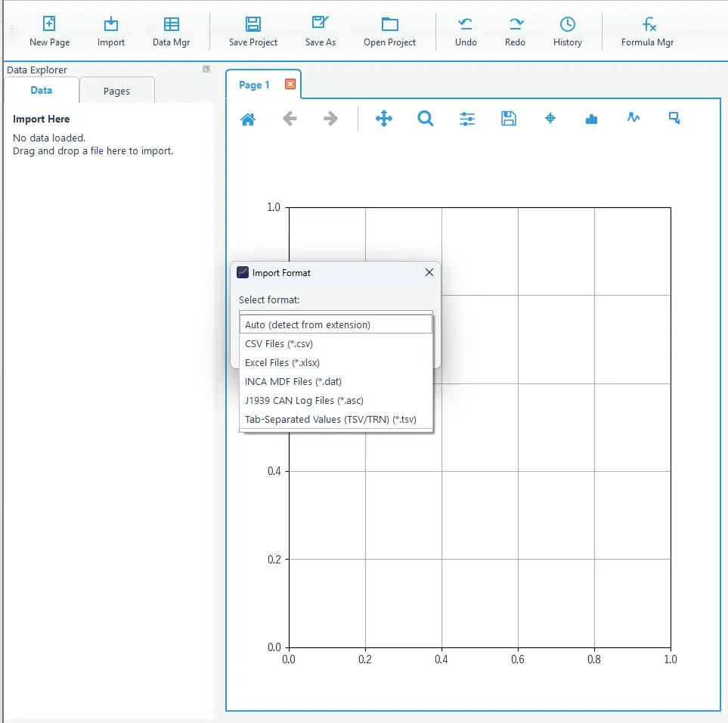Click the plot Home reset icon
The height and width of the screenshot is (723, 728).
tap(248, 119)
